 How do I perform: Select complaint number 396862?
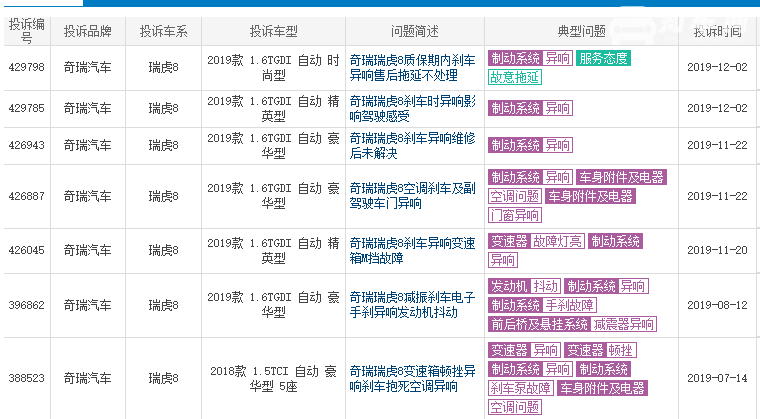tap(27, 305)
